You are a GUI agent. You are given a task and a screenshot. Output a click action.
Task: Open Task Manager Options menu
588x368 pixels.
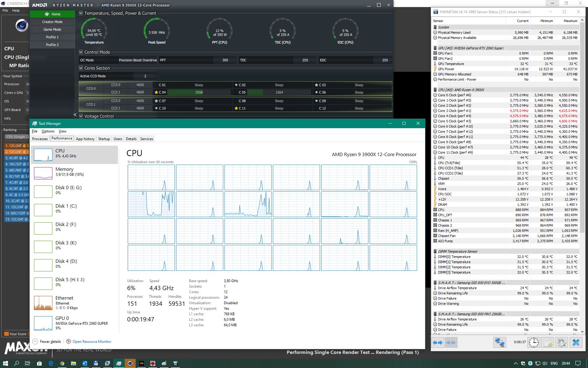click(48, 131)
